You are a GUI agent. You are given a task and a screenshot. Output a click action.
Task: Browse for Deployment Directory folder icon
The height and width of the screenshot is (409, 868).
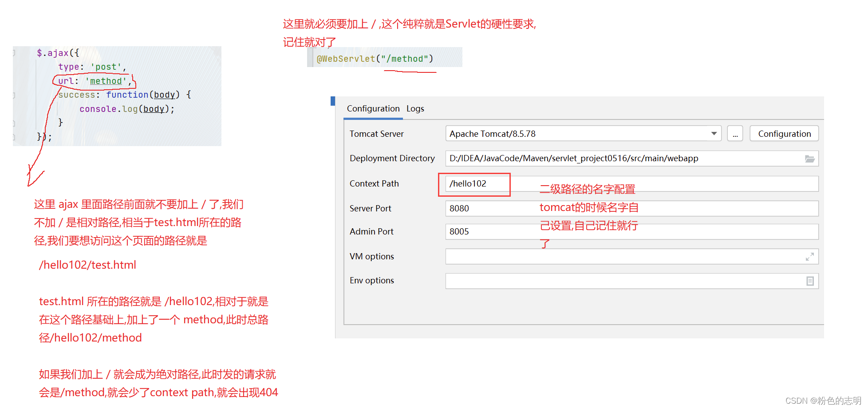point(810,159)
